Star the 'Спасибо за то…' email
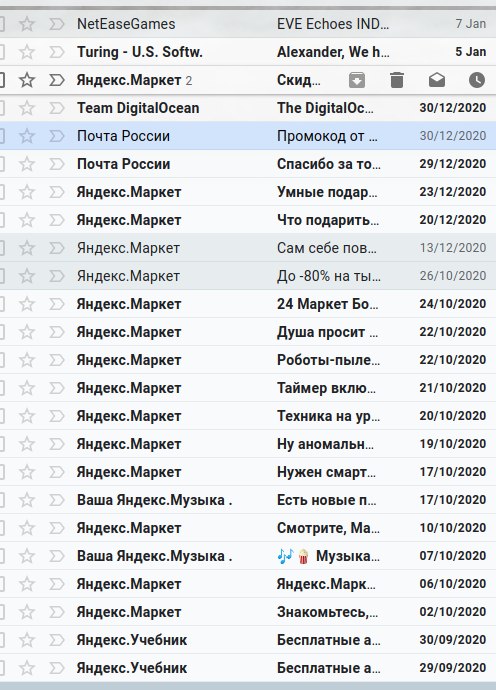This screenshot has width=496, height=690. click(x=27, y=164)
